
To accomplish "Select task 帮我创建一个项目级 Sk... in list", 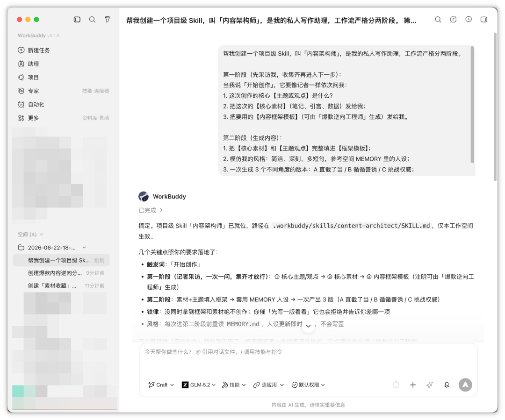I will pyautogui.click(x=61, y=260).
